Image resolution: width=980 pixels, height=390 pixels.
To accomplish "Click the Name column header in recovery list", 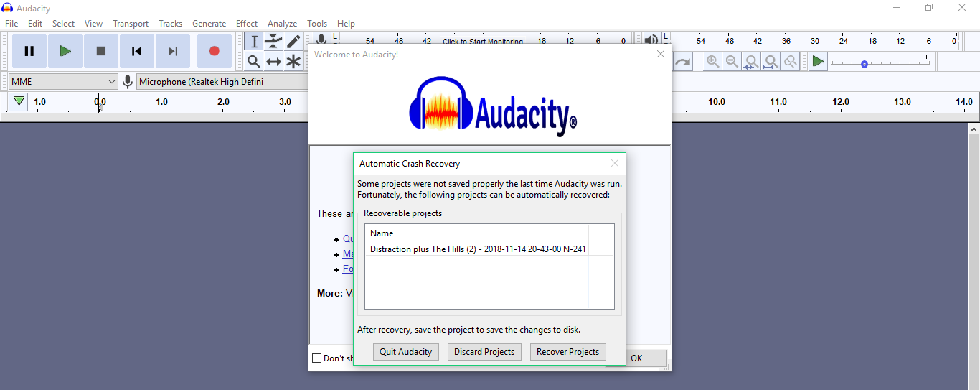I will 477,233.
